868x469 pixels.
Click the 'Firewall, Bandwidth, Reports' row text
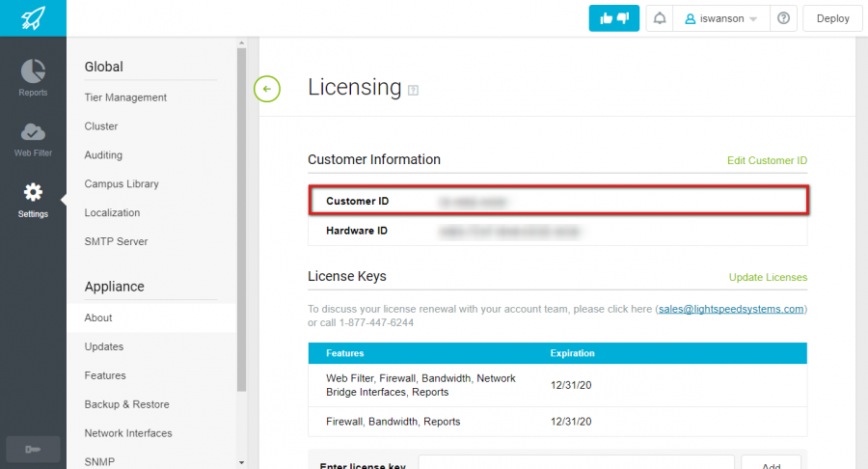[x=393, y=422]
